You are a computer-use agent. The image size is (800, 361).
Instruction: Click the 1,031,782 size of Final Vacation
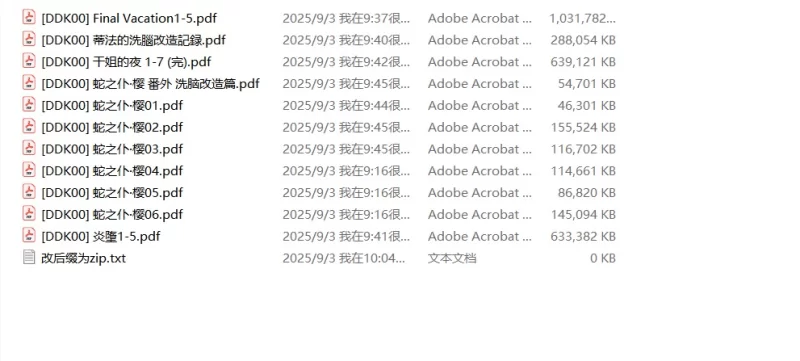pos(582,18)
